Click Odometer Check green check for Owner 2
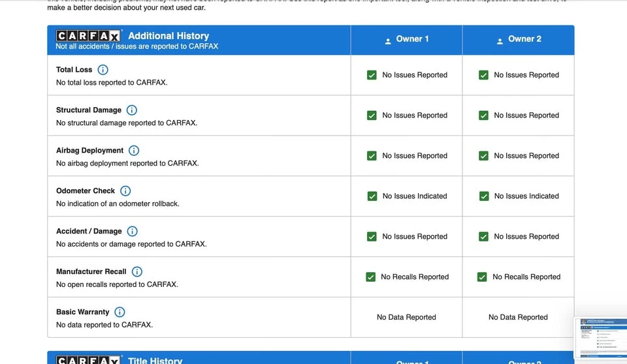627x364 pixels. 484,196
